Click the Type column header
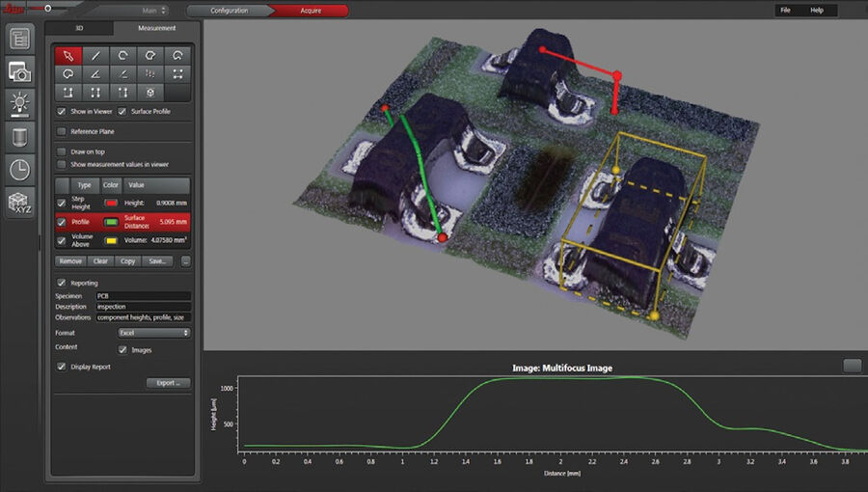This screenshot has height=492, width=868. (x=84, y=185)
